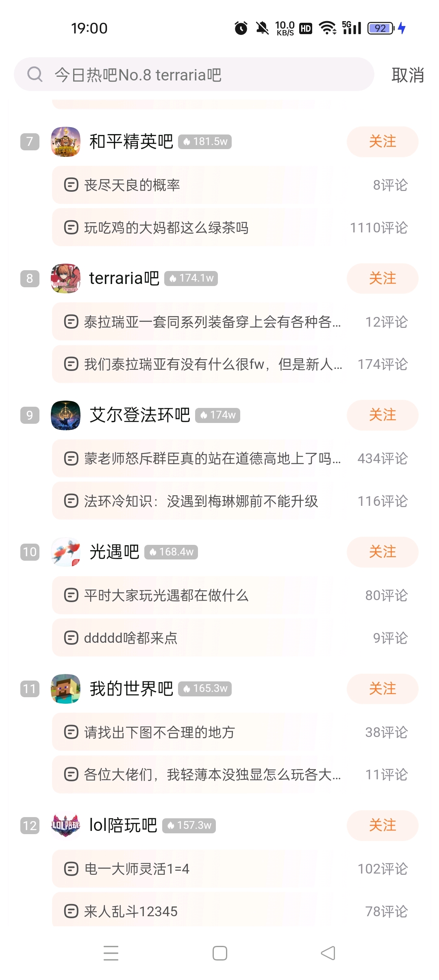Image resolution: width=439 pixels, height=980 pixels.
Task: Open post 玩吃鸡的大妈都这么绿茶吗
Action: 235,228
